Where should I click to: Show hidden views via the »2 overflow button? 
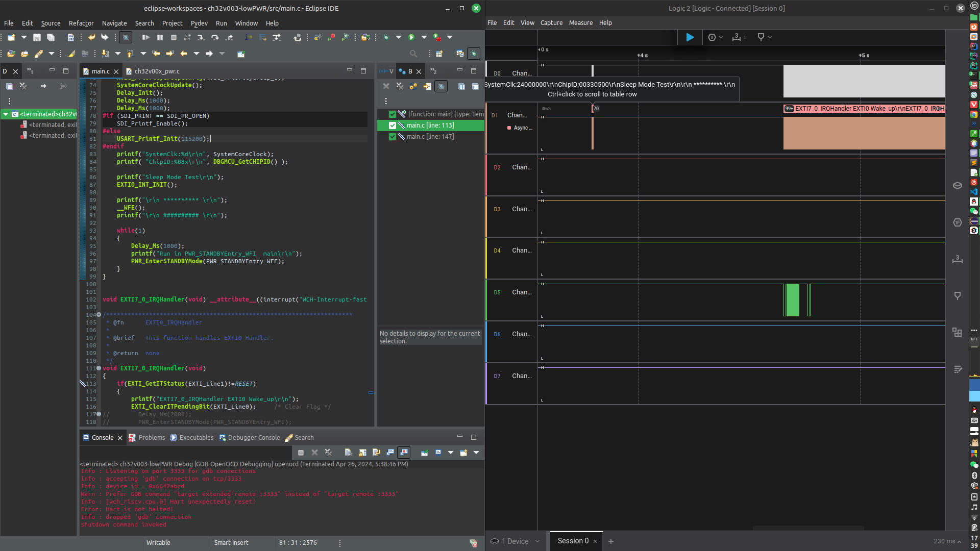click(433, 71)
